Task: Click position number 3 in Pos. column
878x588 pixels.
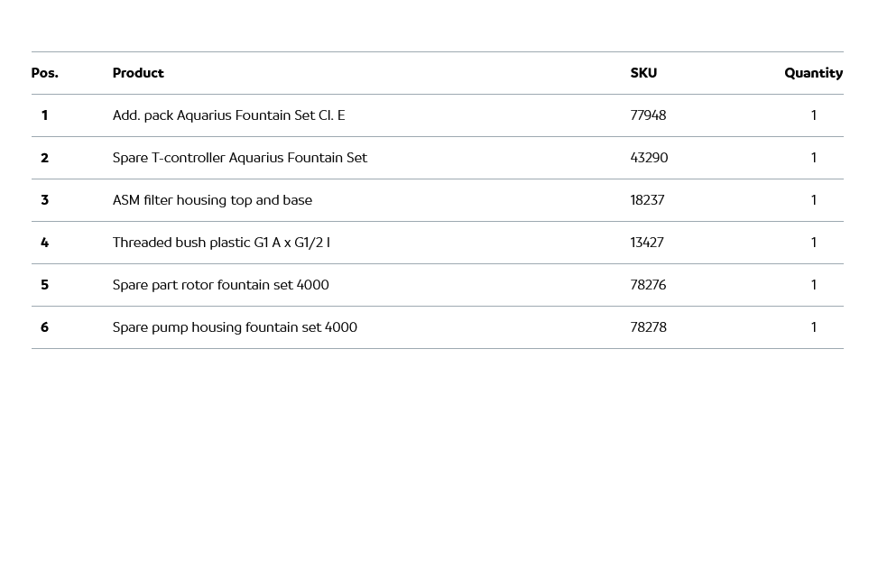Action: pyautogui.click(x=44, y=200)
